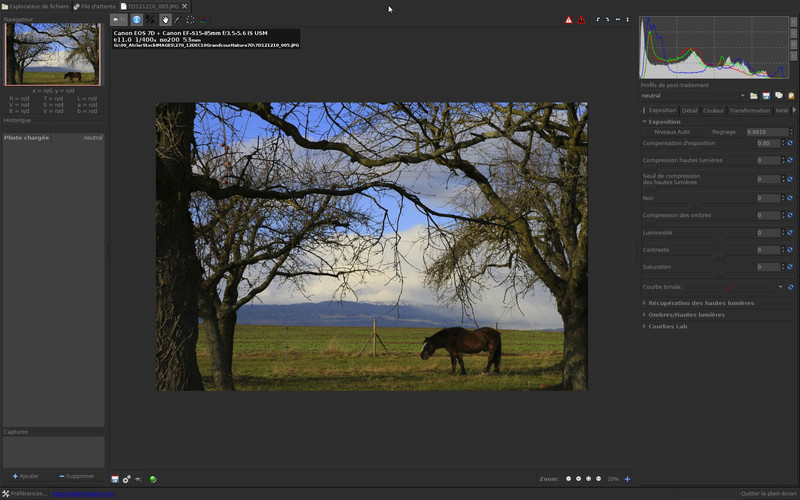Click the Compensation d'exposition value field
This screenshot has width=800, height=500.
(x=764, y=143)
